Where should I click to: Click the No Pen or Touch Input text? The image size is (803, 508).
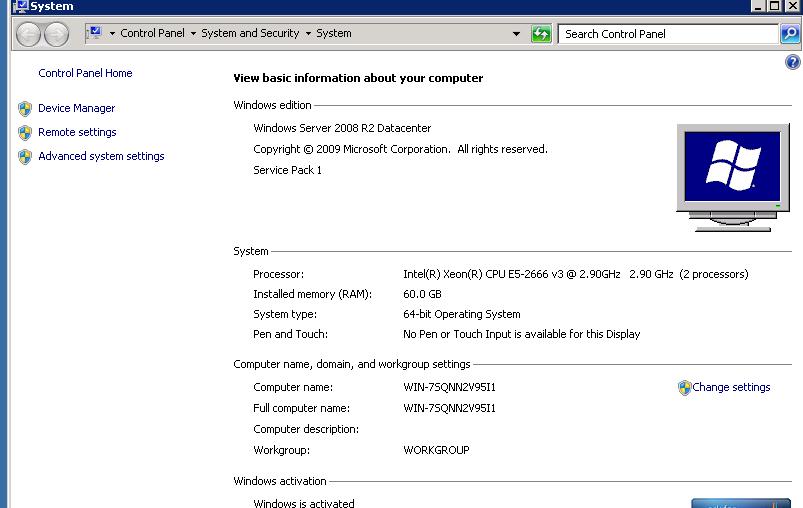click(521, 334)
